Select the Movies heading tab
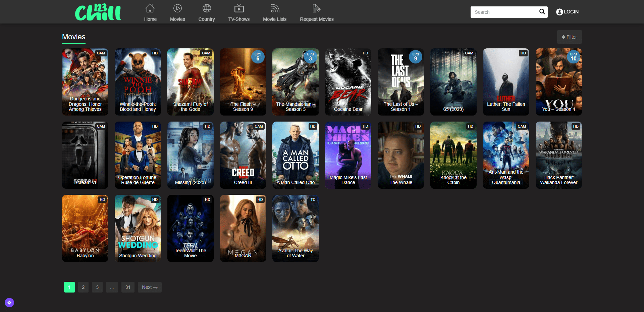This screenshot has width=644, height=312. pos(74,37)
